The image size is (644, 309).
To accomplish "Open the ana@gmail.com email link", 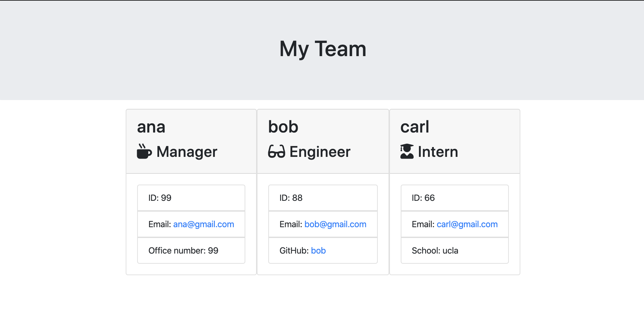I will click(203, 224).
